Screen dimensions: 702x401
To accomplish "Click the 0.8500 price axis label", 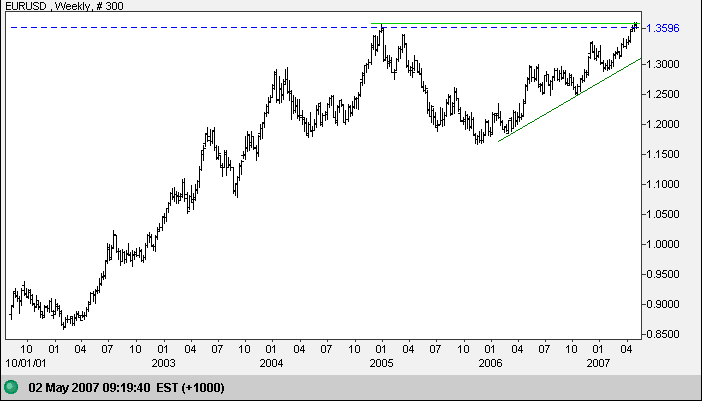I will (663, 334).
